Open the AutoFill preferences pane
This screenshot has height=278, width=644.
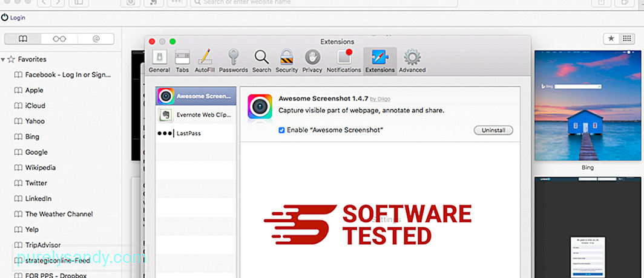point(205,60)
